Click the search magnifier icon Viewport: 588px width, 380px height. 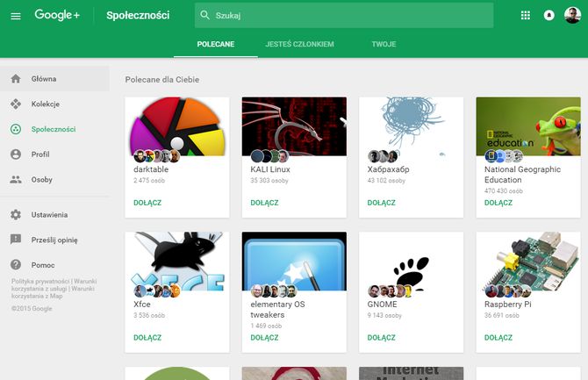coord(204,15)
